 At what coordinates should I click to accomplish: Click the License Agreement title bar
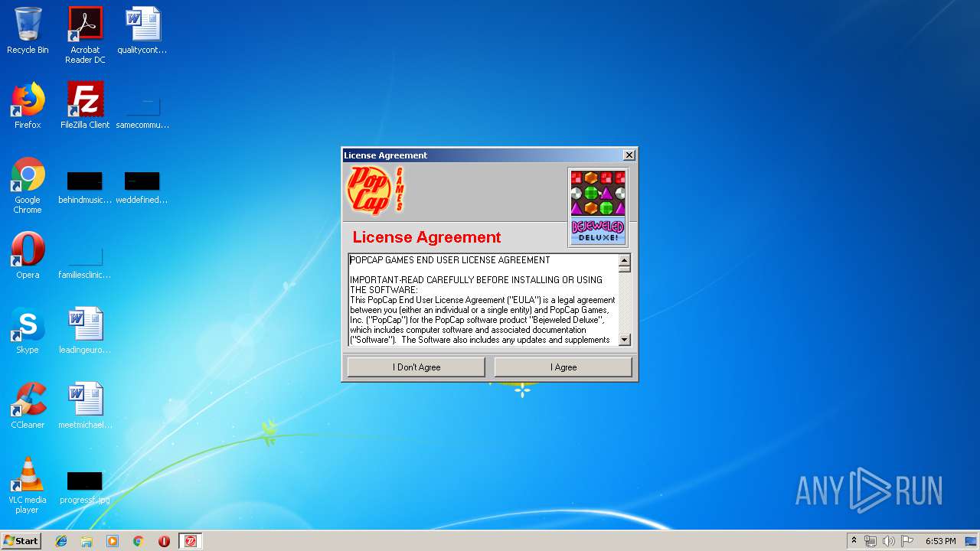pos(482,155)
